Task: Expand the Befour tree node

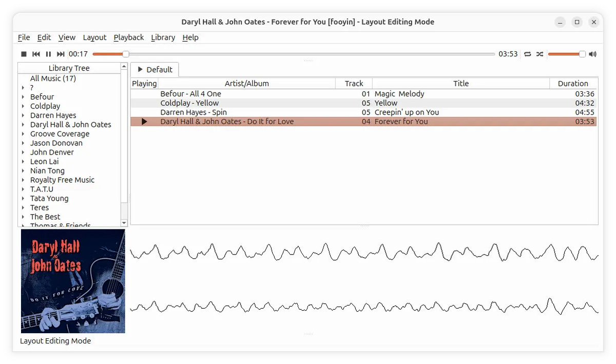Action: pos(23,97)
